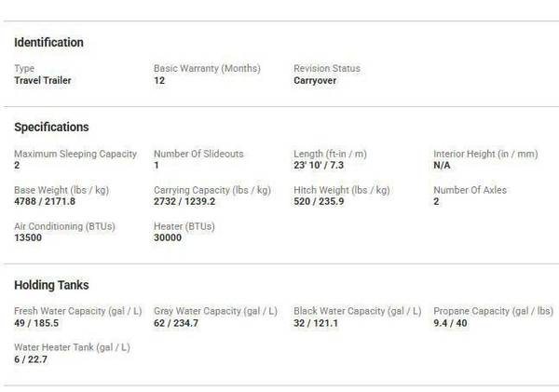559x392 pixels.
Task: Click the Specifications section heading
Action: pyautogui.click(x=51, y=128)
